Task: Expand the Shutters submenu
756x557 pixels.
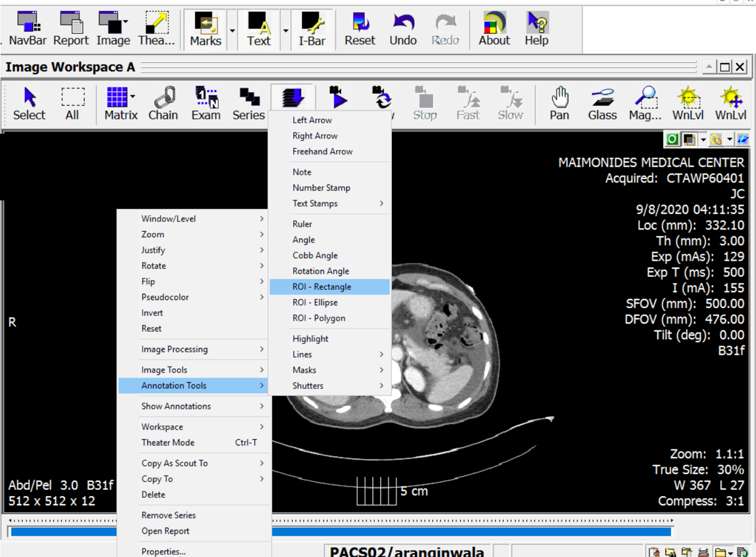Action: (329, 386)
